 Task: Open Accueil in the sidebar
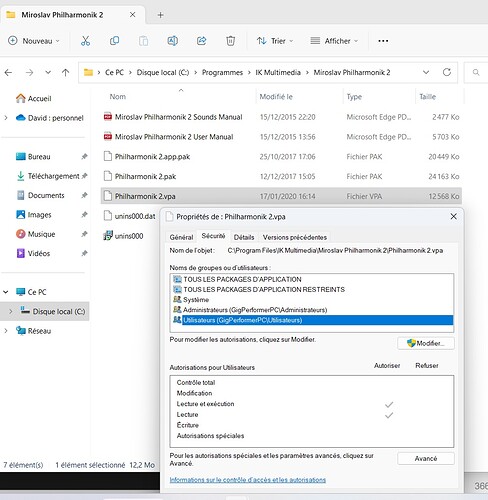[34, 98]
